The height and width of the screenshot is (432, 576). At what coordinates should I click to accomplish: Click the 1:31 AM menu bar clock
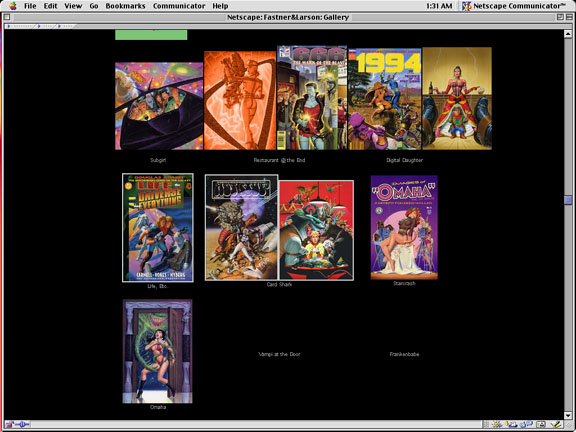[x=439, y=6]
